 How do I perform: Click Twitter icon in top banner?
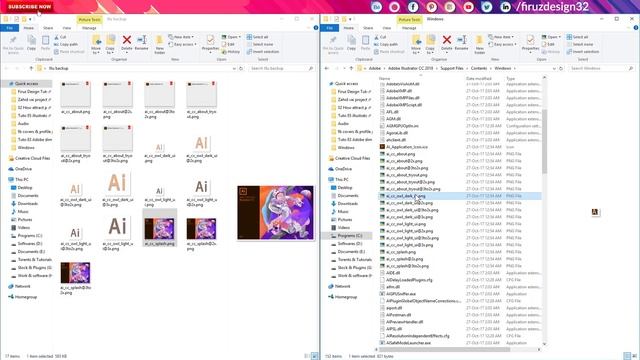(487, 7)
